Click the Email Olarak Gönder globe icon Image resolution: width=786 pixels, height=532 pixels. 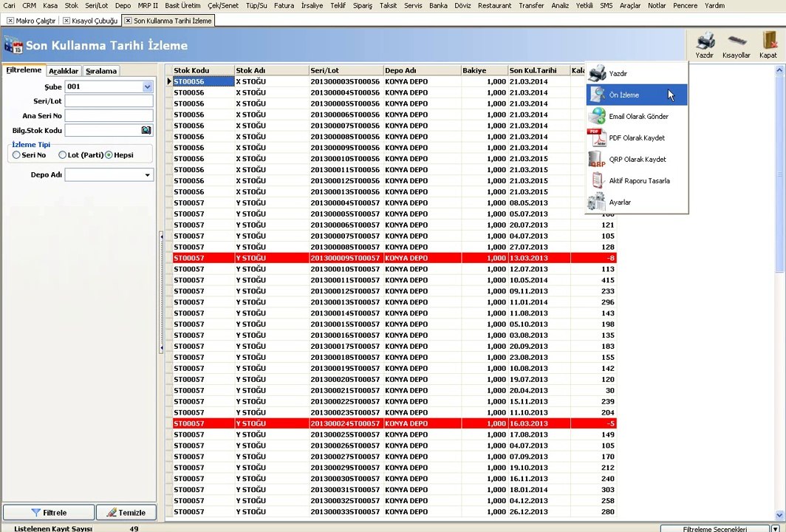pyautogui.click(x=597, y=116)
